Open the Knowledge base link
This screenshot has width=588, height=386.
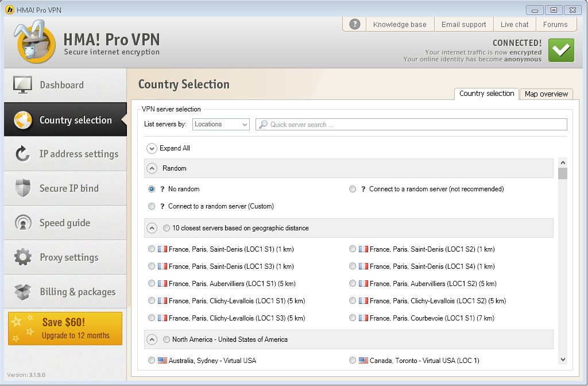(x=400, y=24)
